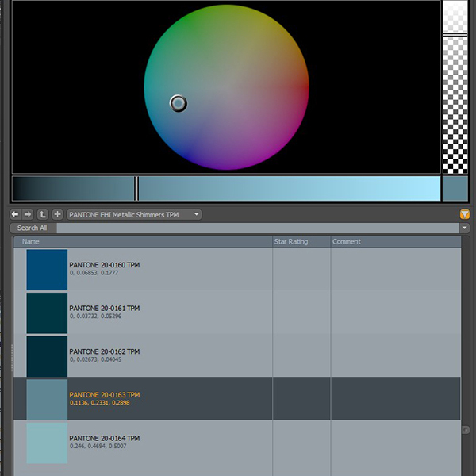Expand the search options dropdown arrow
The image size is (476, 476).
tap(464, 228)
